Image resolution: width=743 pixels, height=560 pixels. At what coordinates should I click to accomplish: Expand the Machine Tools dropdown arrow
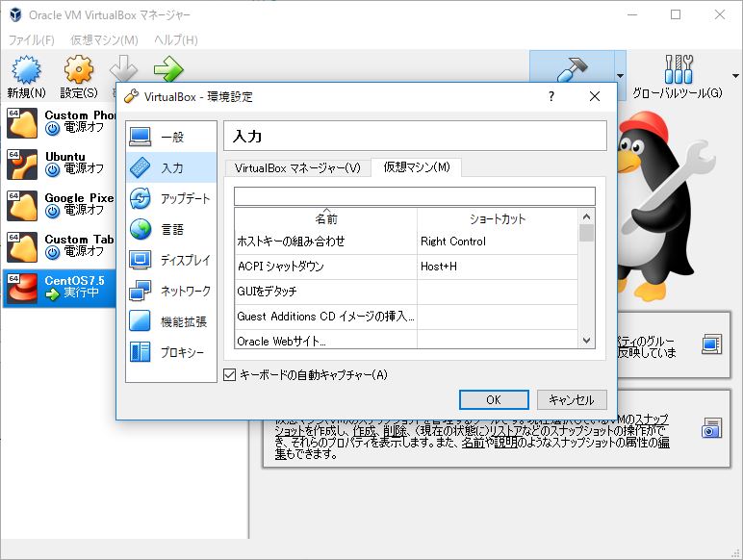coord(620,76)
